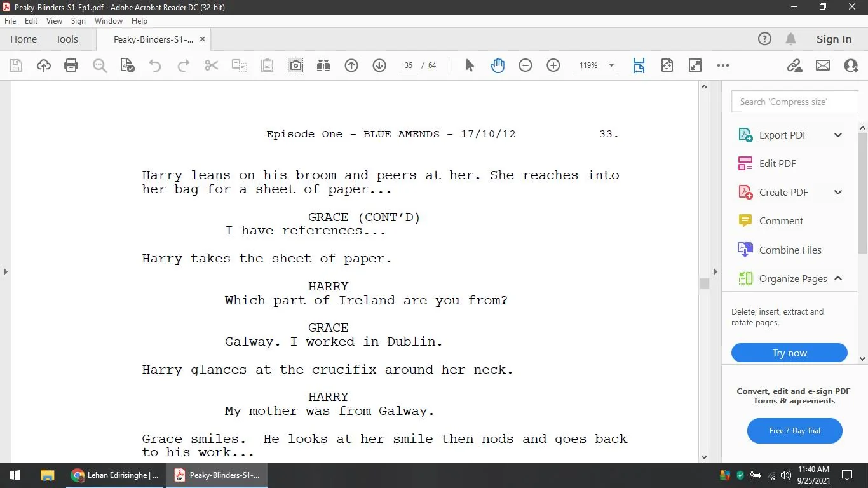This screenshot has height=488, width=868.
Task: Expand Export PDF options chevron
Action: 838,135
